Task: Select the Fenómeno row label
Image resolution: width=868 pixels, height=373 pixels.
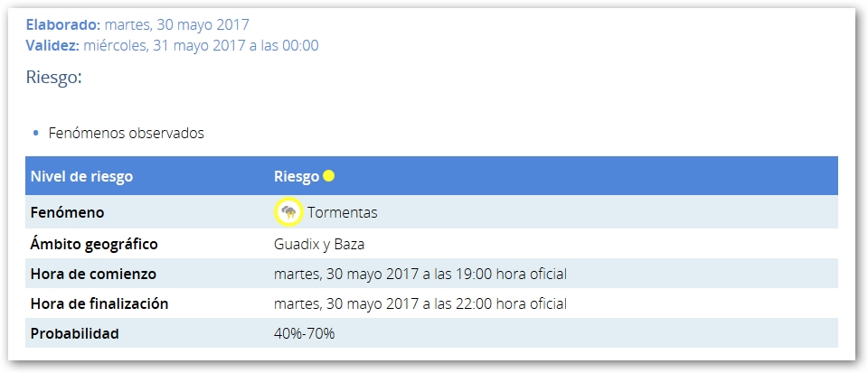Action: coord(67,213)
